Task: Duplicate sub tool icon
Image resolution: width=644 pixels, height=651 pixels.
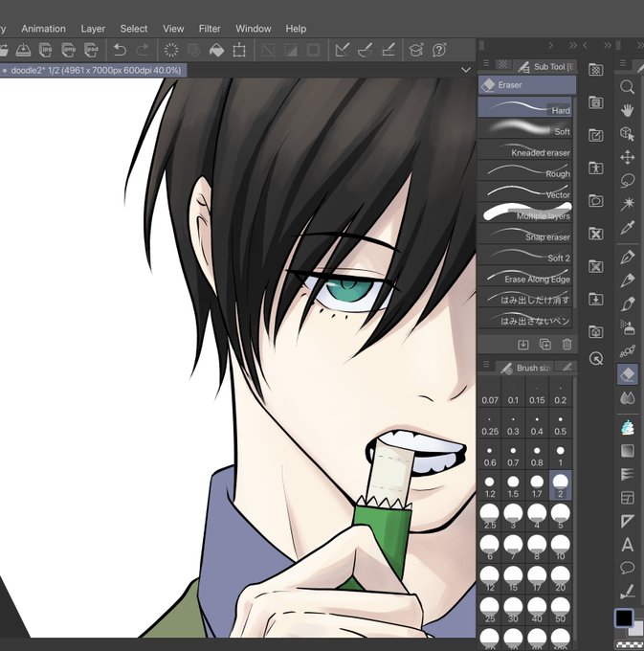Action: [544, 345]
